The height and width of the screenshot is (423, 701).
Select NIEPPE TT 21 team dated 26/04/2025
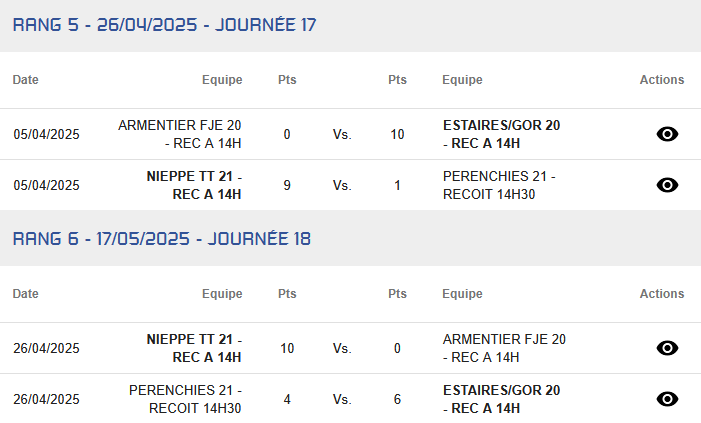click(194, 348)
